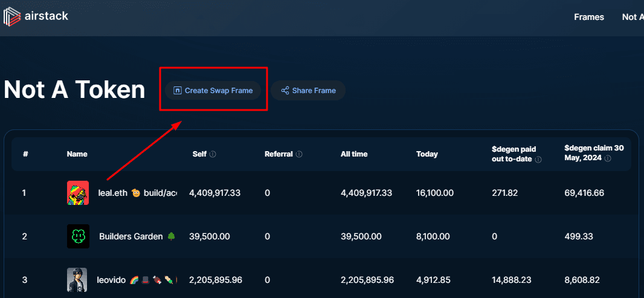Click the share icon in Share Frame
This screenshot has width=644, height=298.
click(285, 91)
